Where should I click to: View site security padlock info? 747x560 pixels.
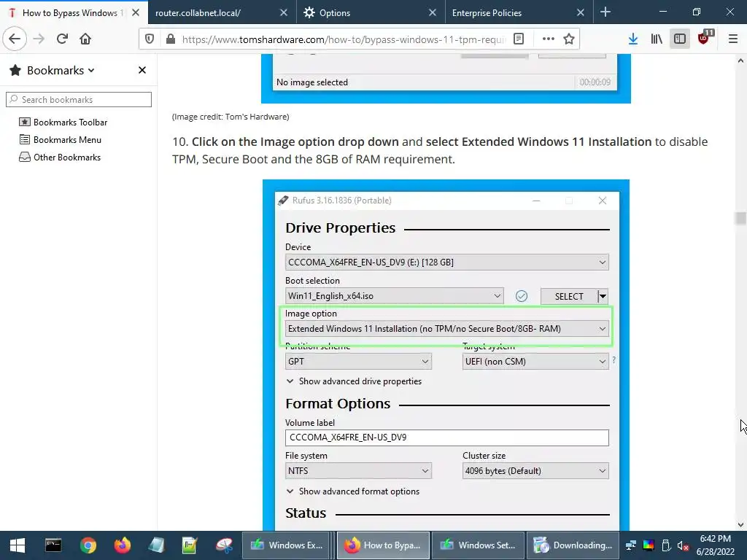click(x=171, y=39)
